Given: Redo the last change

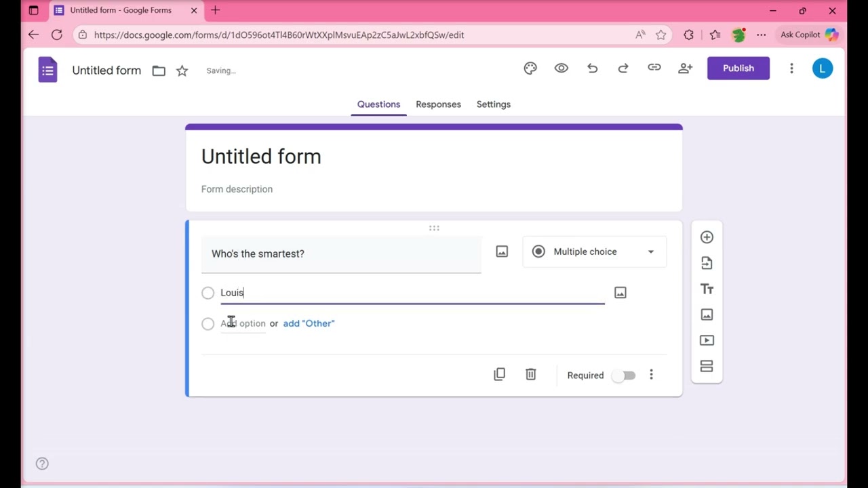Looking at the screenshot, I should point(623,68).
